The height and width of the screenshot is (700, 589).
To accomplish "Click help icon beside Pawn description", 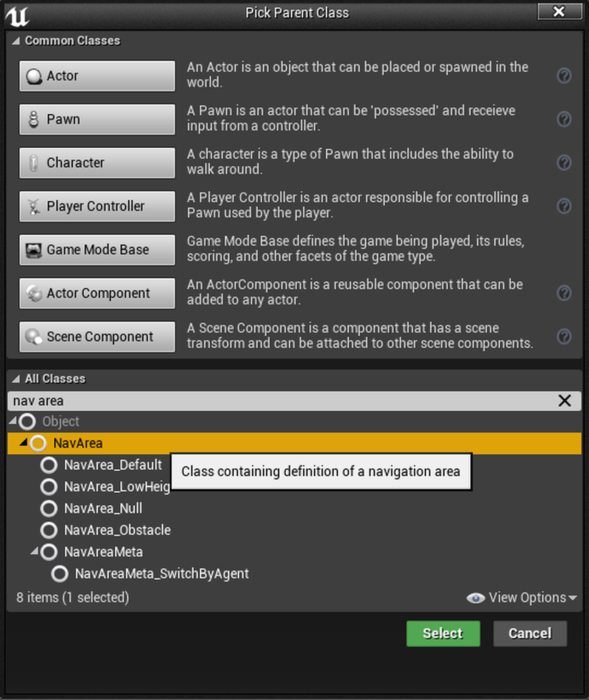I will (x=564, y=119).
